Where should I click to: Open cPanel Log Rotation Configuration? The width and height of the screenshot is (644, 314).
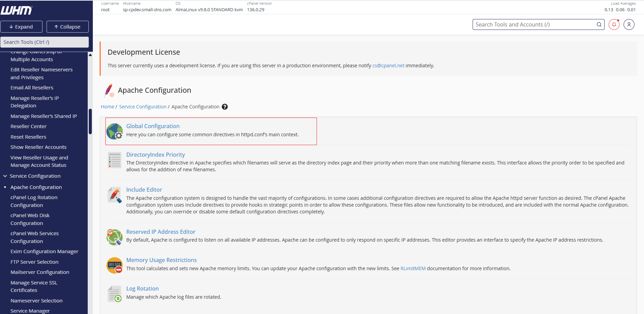click(34, 201)
